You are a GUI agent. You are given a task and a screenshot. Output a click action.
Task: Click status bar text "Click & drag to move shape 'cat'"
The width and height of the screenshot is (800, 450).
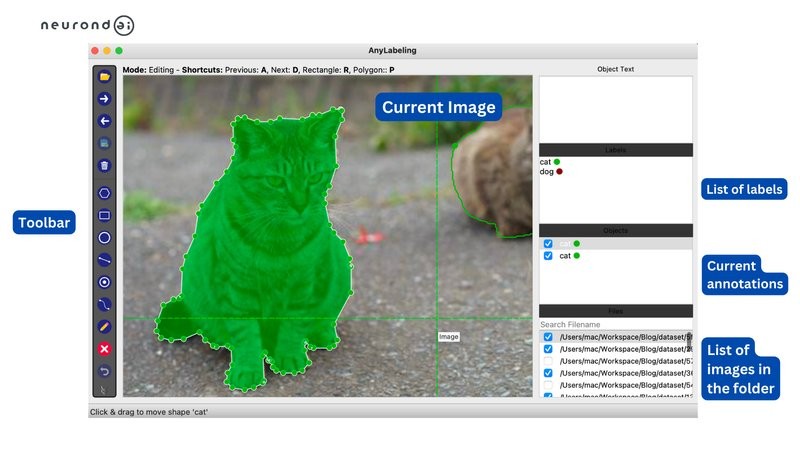(x=149, y=412)
